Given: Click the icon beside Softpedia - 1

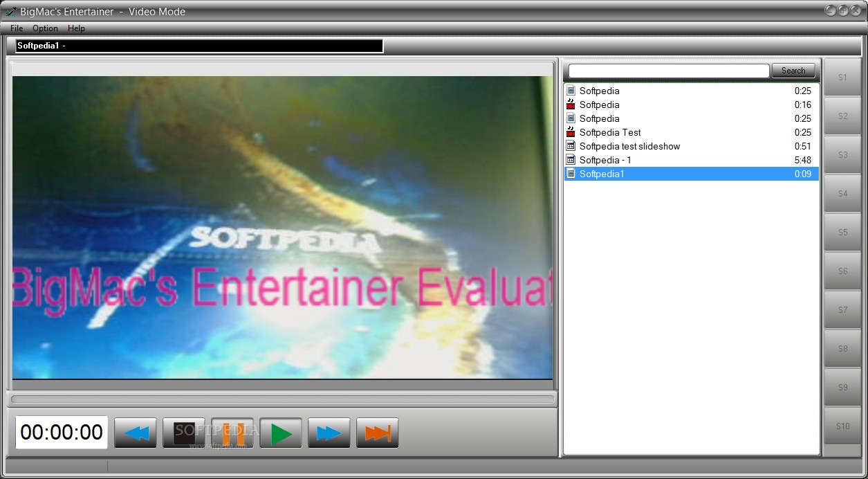Looking at the screenshot, I should tap(571, 160).
